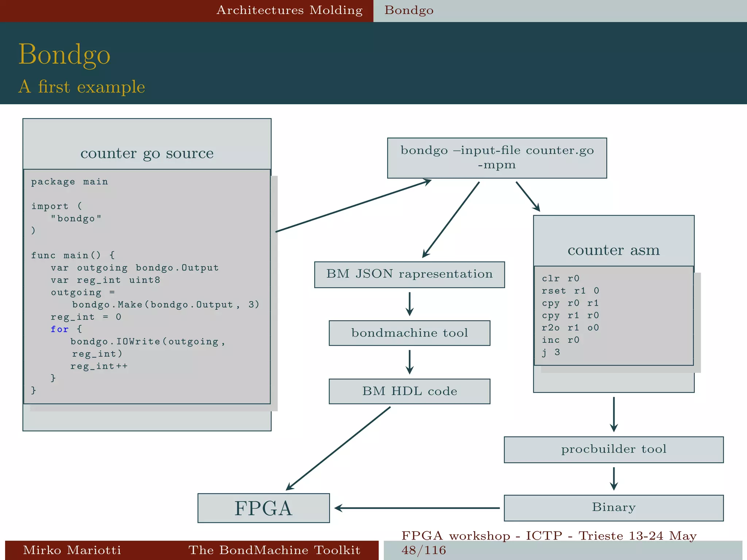The height and width of the screenshot is (560, 747).
Task: Click the bondmachine tool box
Action: [x=409, y=333]
